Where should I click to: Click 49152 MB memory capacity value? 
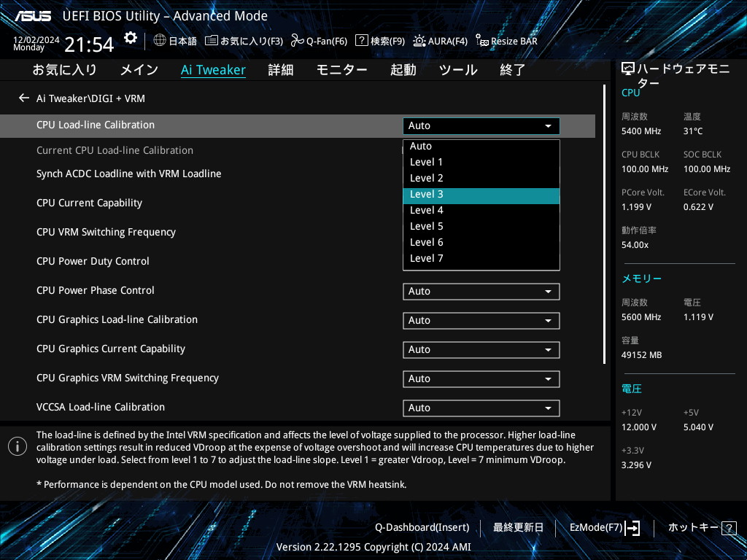tap(641, 355)
